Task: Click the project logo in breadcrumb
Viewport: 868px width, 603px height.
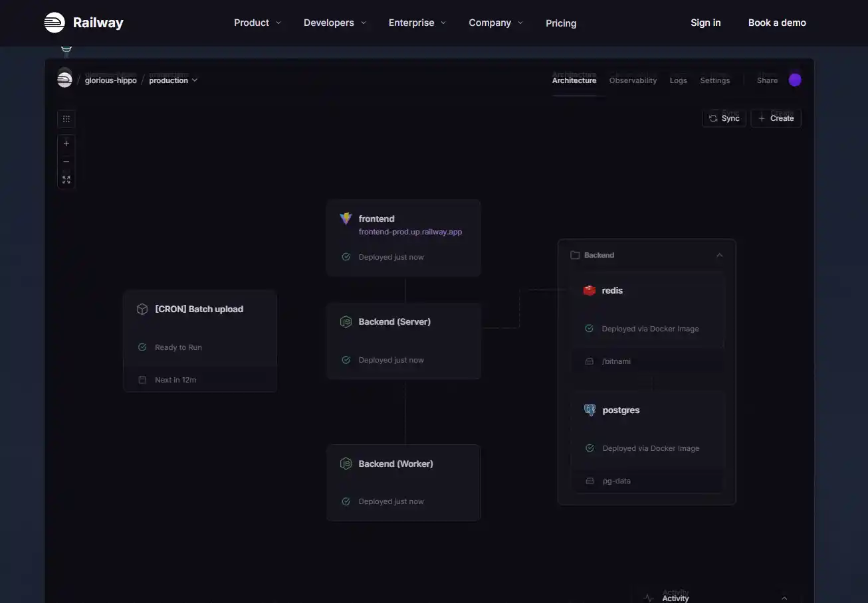Action: click(x=64, y=80)
